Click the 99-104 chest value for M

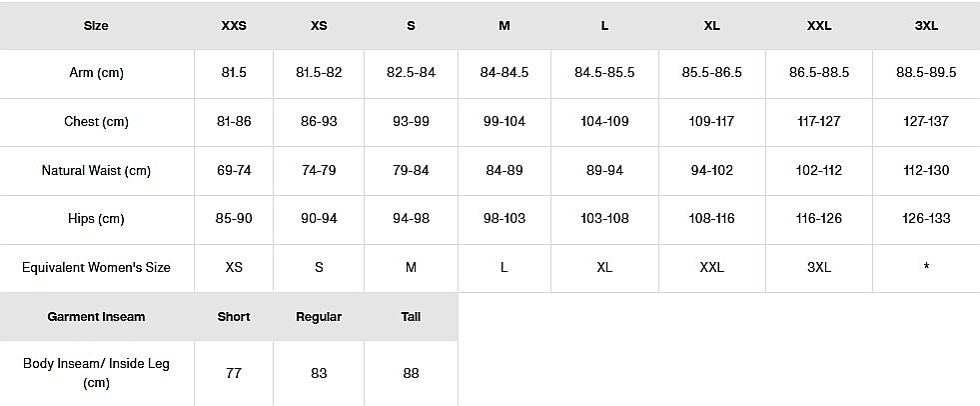coord(504,122)
